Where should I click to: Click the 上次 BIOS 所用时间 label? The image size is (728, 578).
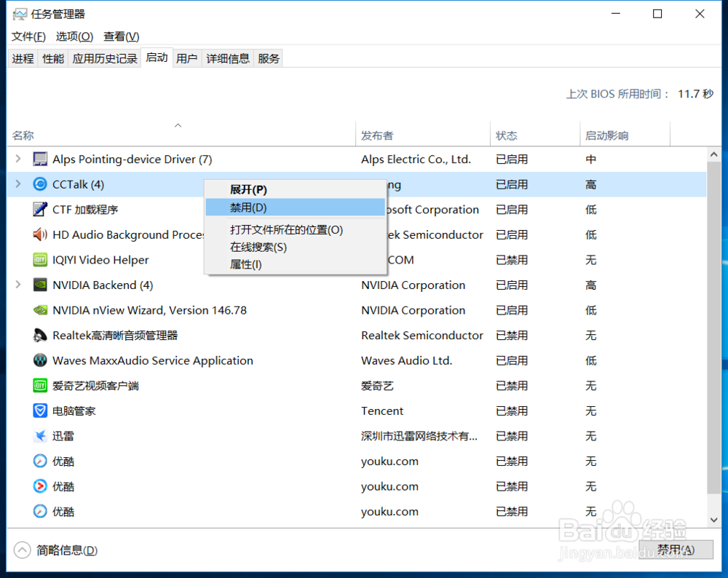pyautogui.click(x=618, y=94)
